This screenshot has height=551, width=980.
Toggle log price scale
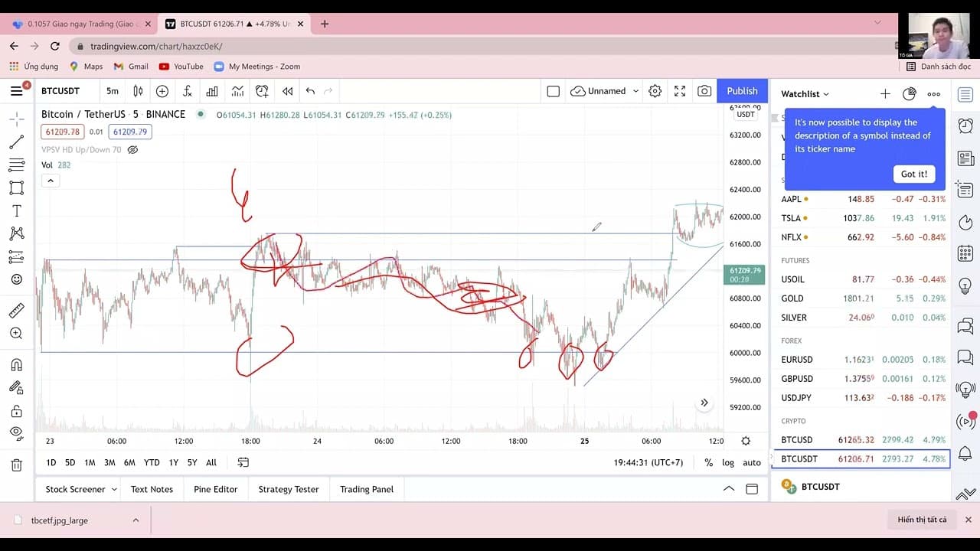click(728, 462)
